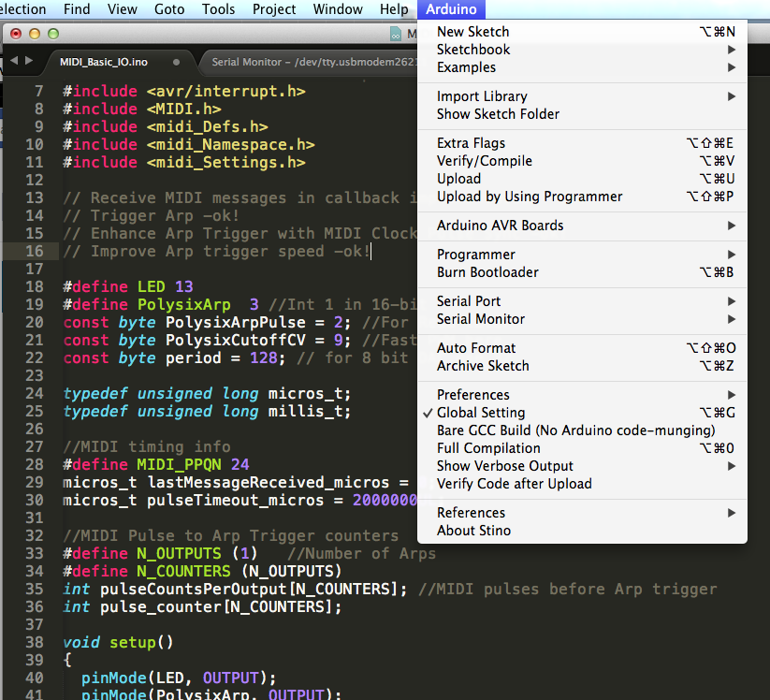This screenshot has width=770, height=700.
Task: Click '#define LED 13' line
Action: 128,287
